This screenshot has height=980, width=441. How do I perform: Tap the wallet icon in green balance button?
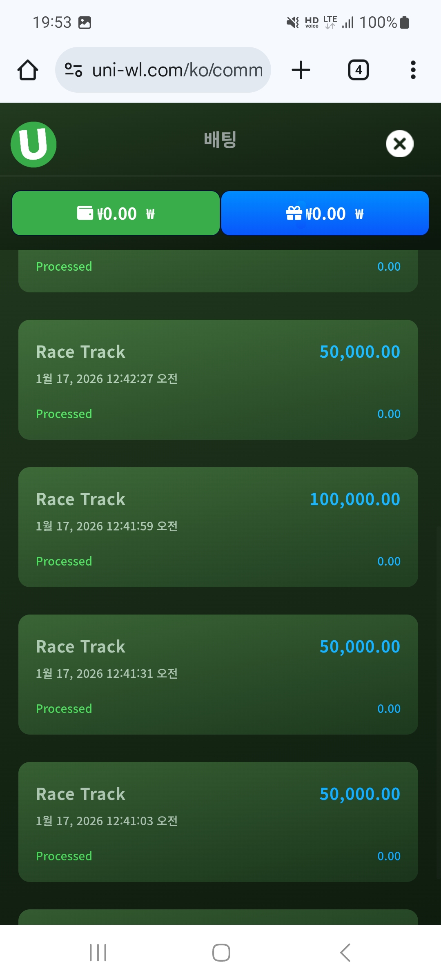click(x=85, y=213)
